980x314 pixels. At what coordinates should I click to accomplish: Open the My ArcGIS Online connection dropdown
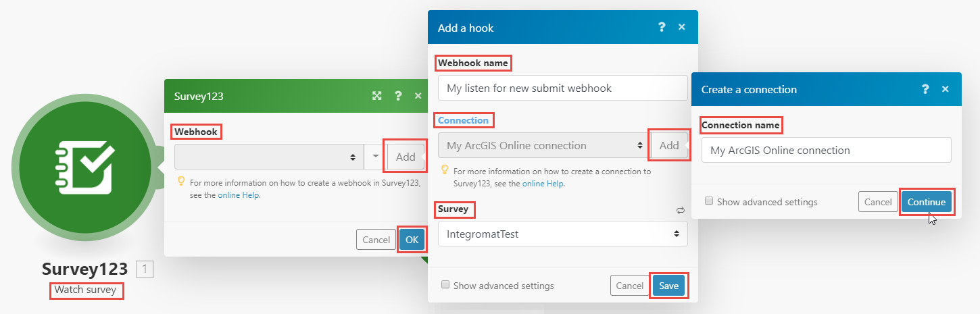(x=543, y=145)
